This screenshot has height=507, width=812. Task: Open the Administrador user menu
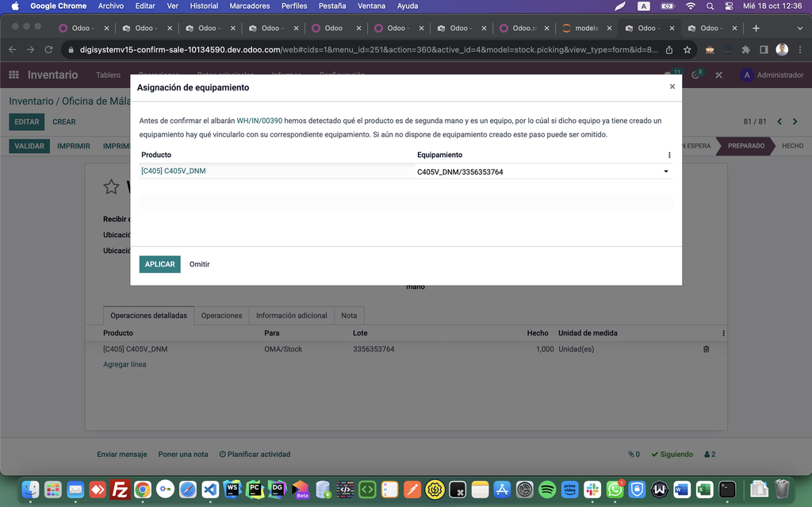(772, 75)
